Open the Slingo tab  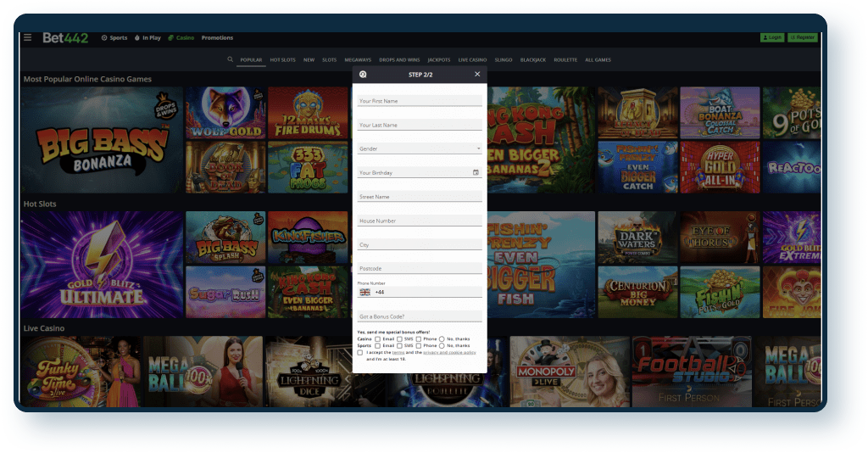(x=504, y=60)
